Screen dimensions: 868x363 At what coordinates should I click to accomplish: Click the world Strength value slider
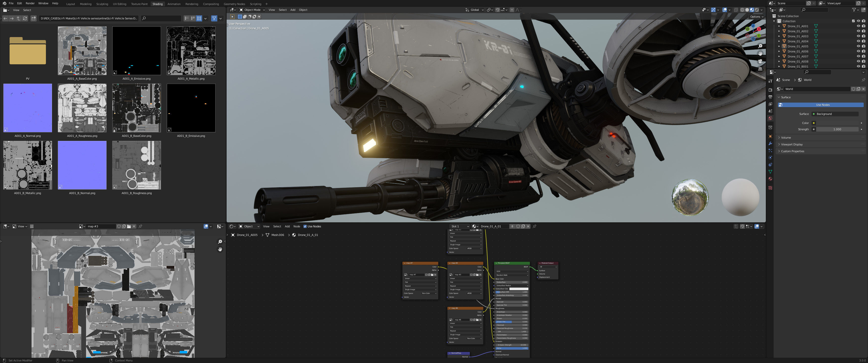pos(837,129)
